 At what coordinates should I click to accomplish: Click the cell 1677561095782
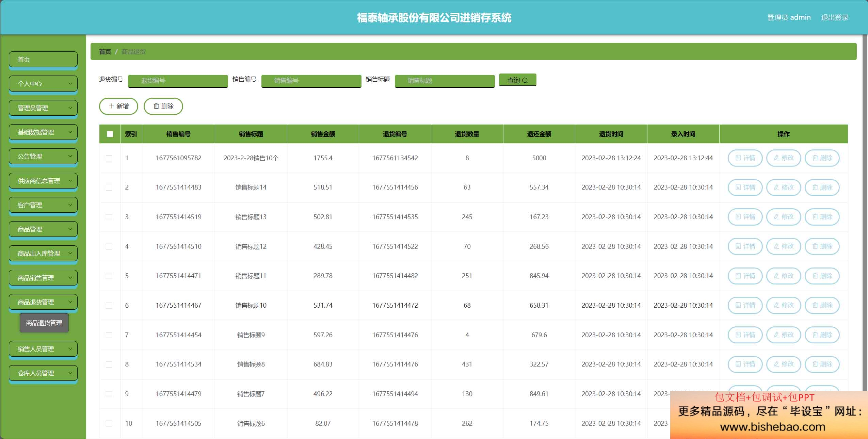178,158
